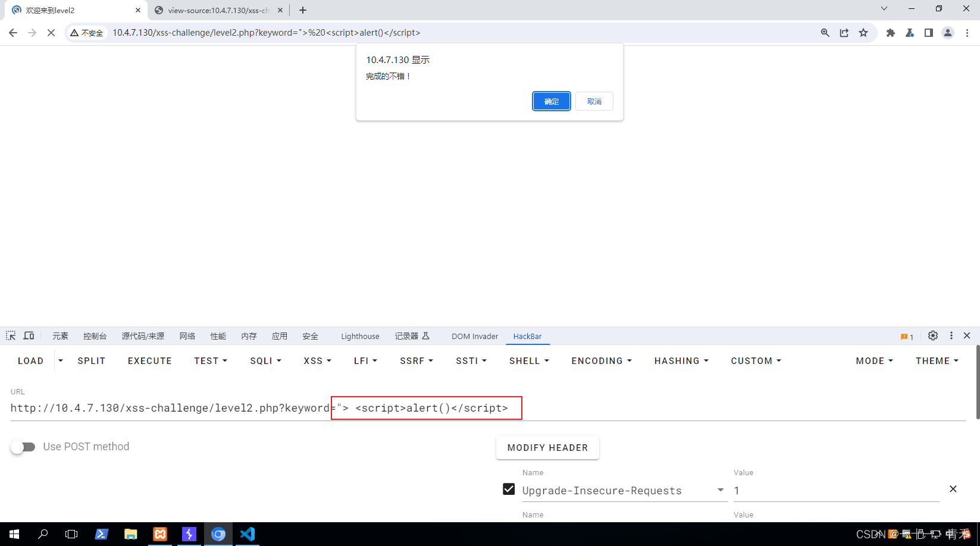Click HackBar SPLIT button

tap(92, 361)
